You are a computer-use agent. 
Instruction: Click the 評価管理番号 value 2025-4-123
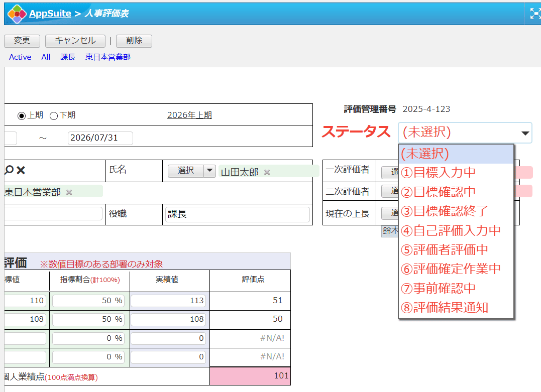(x=426, y=109)
